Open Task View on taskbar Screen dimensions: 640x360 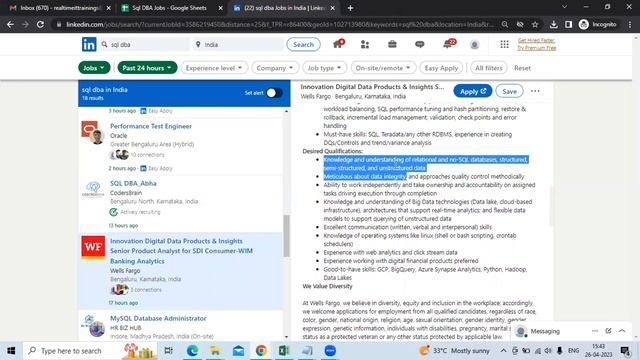click(168, 351)
